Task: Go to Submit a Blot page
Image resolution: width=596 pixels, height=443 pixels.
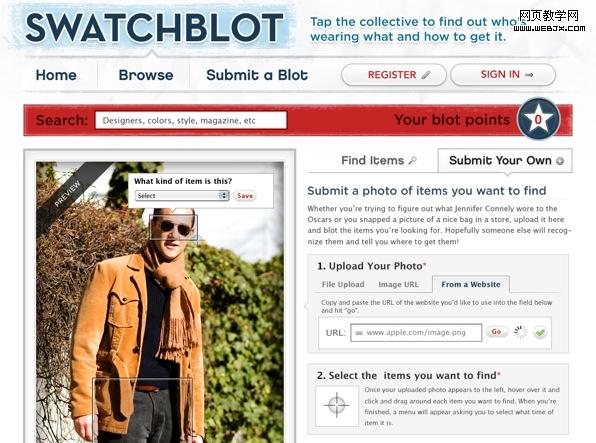Action: tap(257, 75)
